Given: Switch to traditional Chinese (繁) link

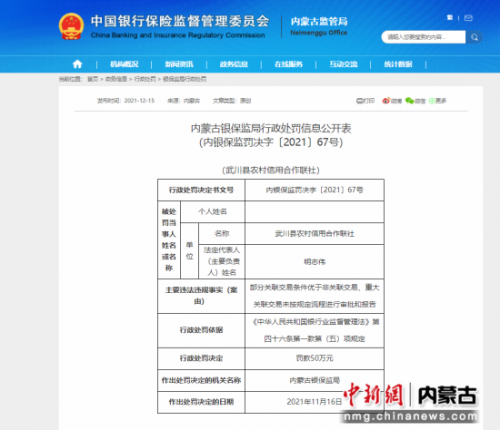Looking at the screenshot, I should (450, 18).
